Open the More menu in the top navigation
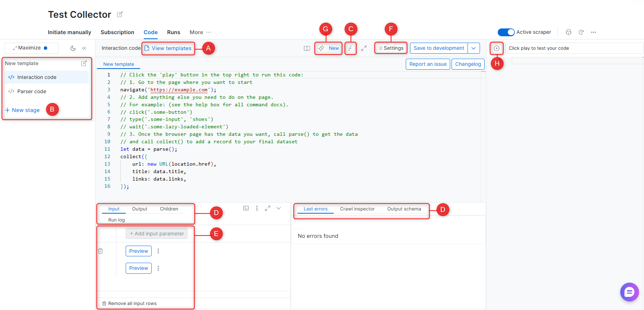The height and width of the screenshot is (310, 644). pyautogui.click(x=200, y=32)
